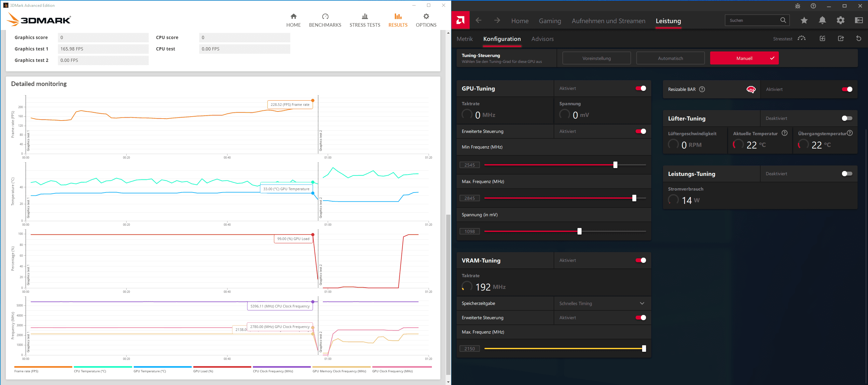Toggle GPU-Tuning switch
Screen dimensions: 868x385
point(641,88)
